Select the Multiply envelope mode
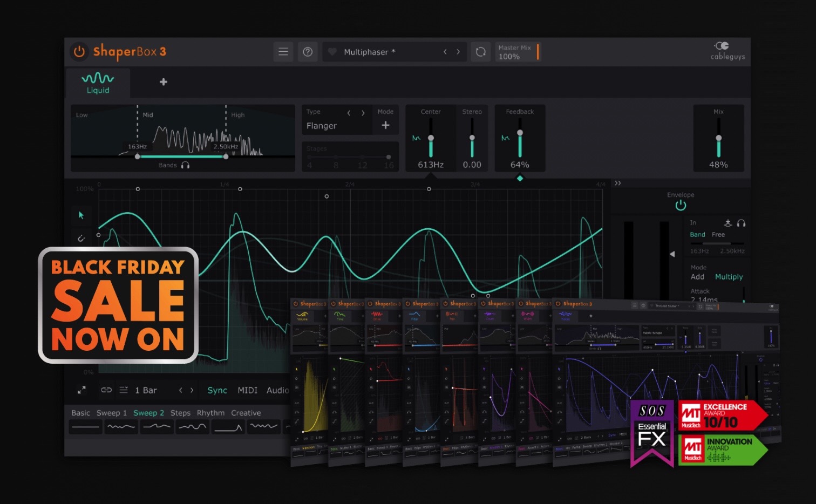The height and width of the screenshot is (504, 816). 729,277
